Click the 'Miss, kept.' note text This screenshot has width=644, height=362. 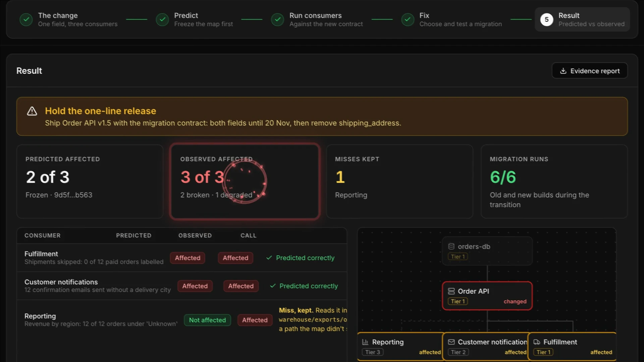tap(296, 310)
